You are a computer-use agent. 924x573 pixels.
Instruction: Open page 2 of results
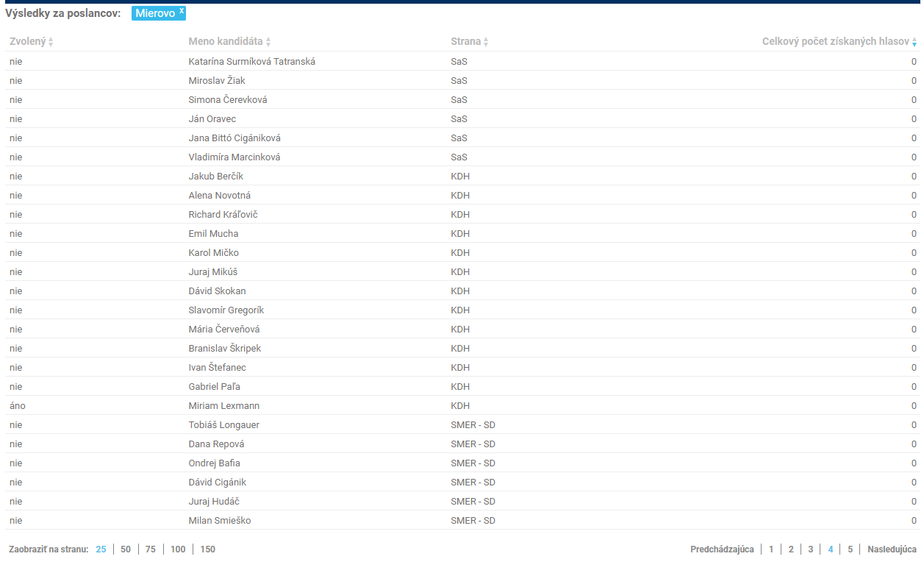click(x=791, y=549)
